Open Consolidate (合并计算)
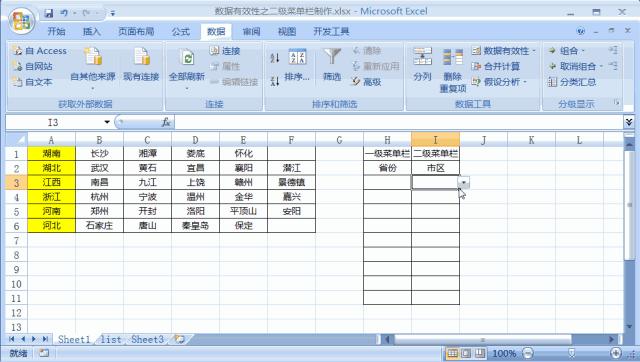640x362 pixels. pyautogui.click(x=496, y=66)
